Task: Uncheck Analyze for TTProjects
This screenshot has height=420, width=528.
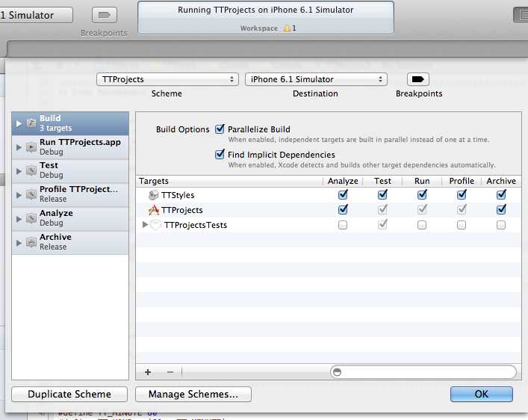Action: 343,209
